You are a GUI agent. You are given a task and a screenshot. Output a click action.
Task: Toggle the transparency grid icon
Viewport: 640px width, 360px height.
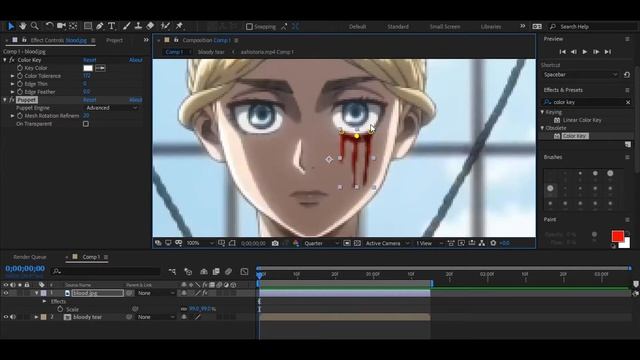(x=357, y=243)
